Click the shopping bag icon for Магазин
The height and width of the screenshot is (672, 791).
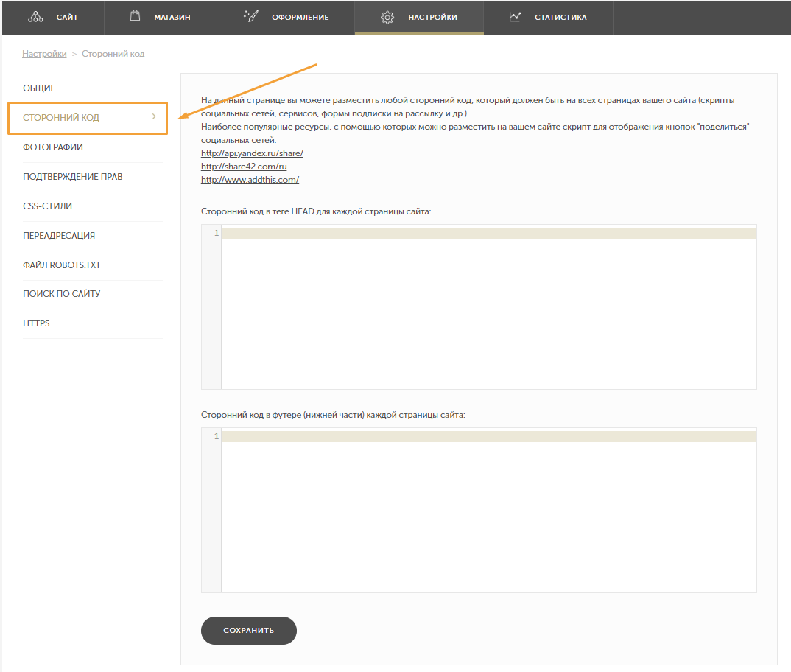click(135, 15)
